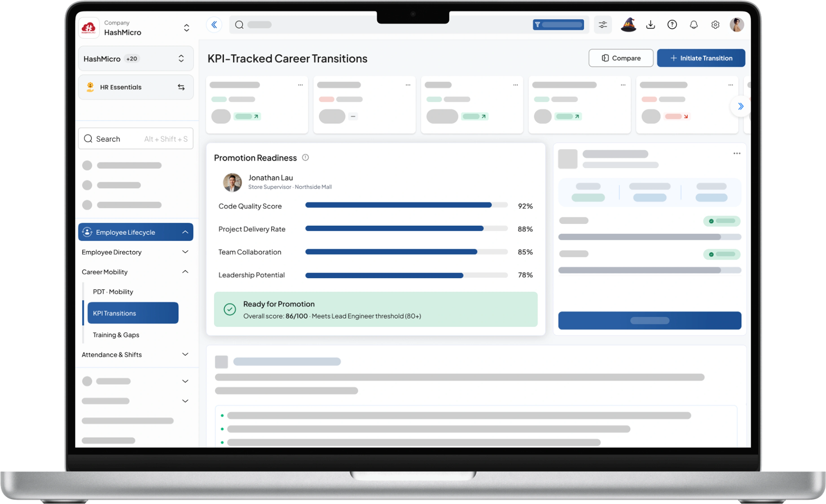This screenshot has width=826, height=504.
Task: Click the KPI-Tracked Career Transitions title
Action: (287, 59)
